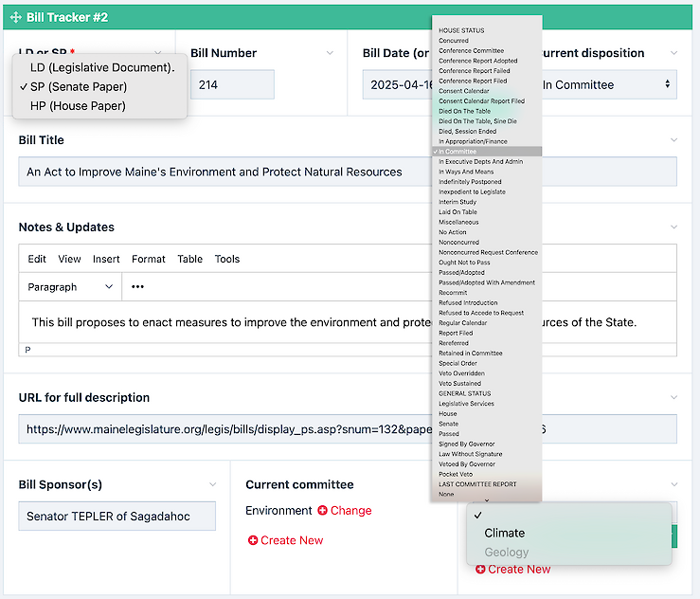Expand the Notes & Updates section chevron
The image size is (700, 599).
pyautogui.click(x=673, y=227)
